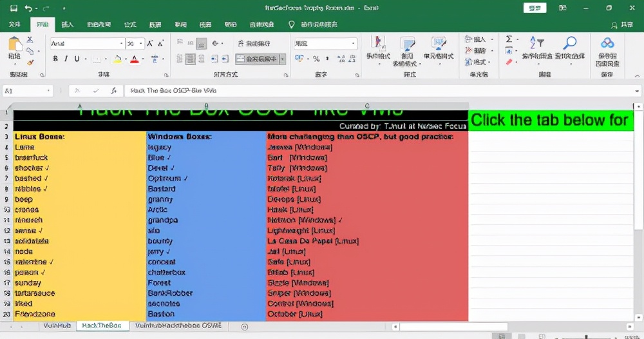Screen dimensions: 644x339
Task: Click the text orientation icon
Action: pos(215,43)
